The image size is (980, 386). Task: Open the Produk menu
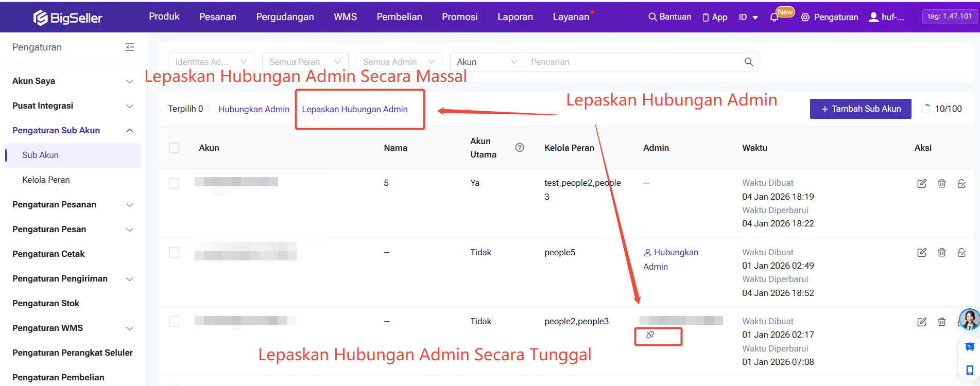[x=164, y=16]
